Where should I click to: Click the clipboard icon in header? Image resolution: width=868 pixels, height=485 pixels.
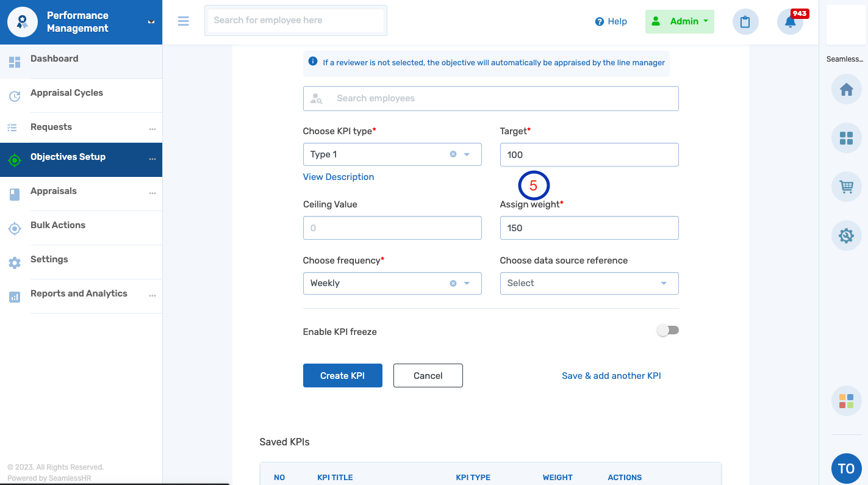pyautogui.click(x=745, y=22)
